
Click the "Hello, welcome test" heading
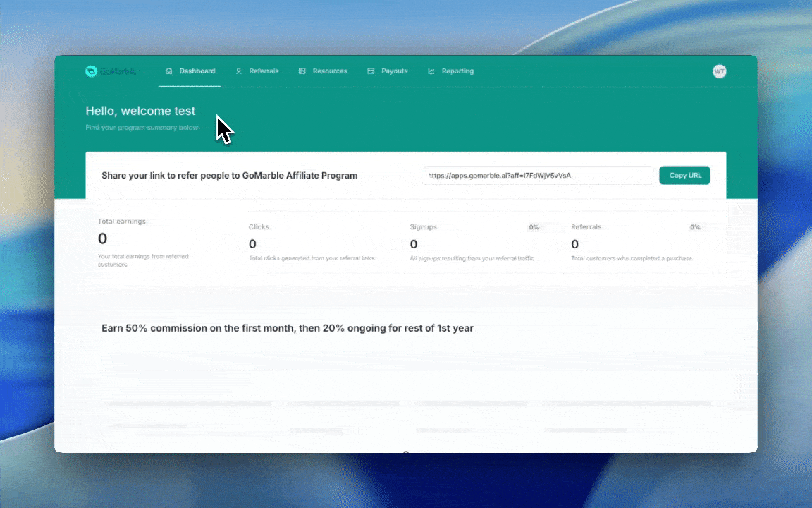coord(140,111)
